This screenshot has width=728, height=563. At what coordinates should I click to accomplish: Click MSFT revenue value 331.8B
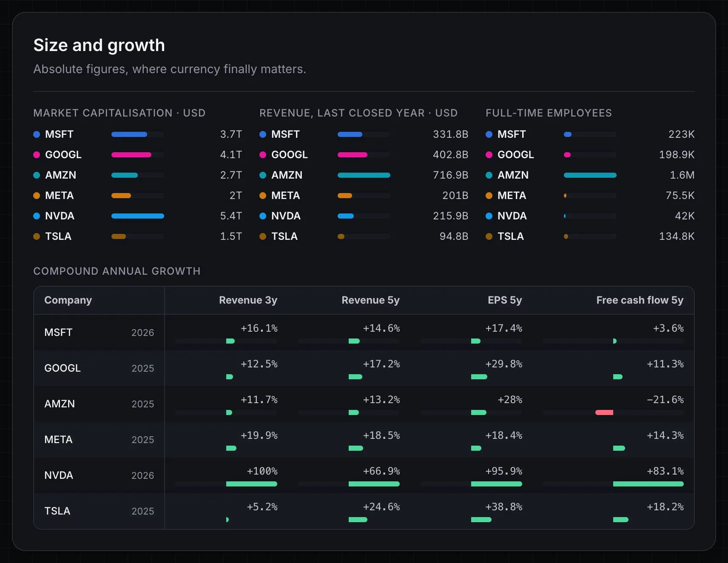tap(451, 134)
